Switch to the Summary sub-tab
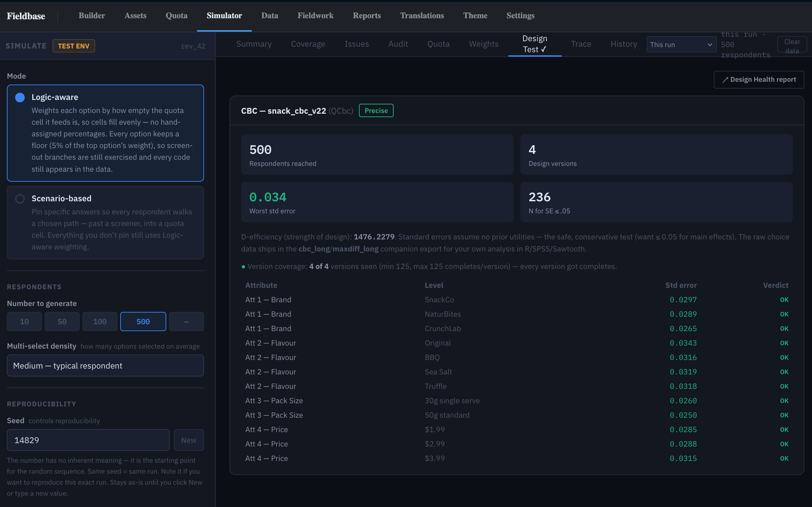 pyautogui.click(x=254, y=44)
